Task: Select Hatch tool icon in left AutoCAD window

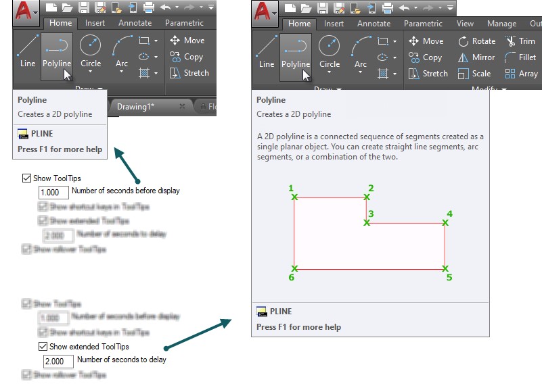Action: tap(144, 73)
